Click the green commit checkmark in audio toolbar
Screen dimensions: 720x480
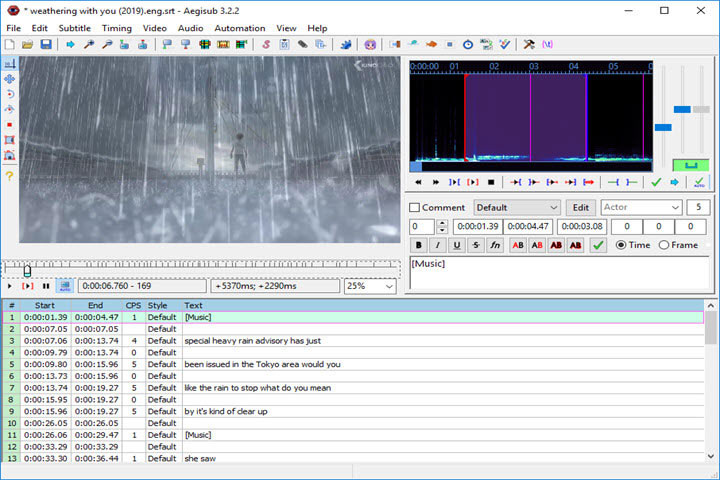656,182
